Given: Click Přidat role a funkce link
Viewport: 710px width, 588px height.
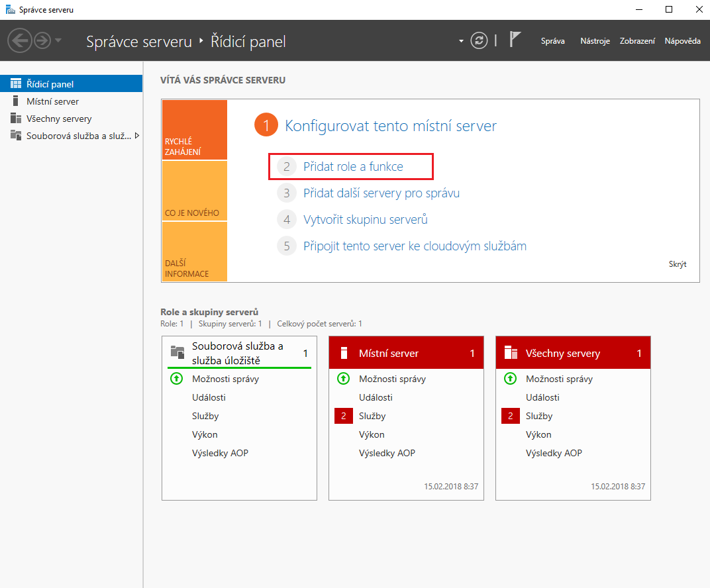Looking at the screenshot, I should (x=352, y=167).
